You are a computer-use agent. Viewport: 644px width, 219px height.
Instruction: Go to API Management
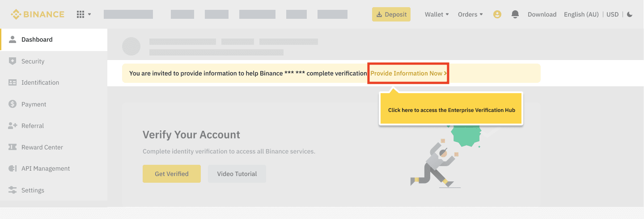[x=46, y=169]
